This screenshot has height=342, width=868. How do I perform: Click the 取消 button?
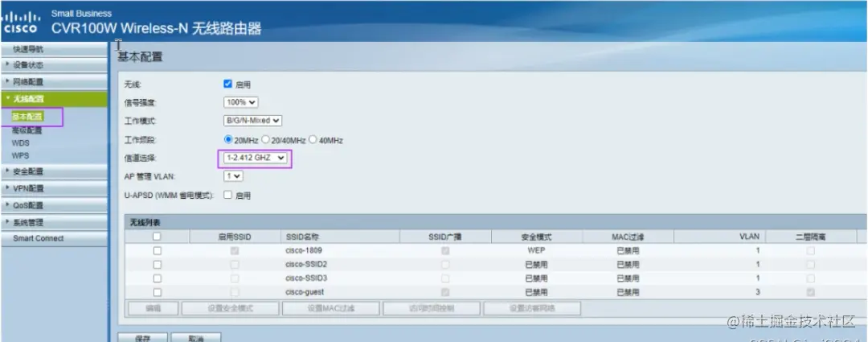[196, 337]
